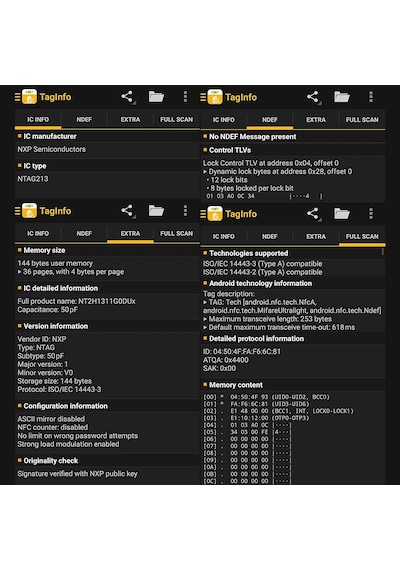Open the hamburger menu on the IC INFO screen
400x570 pixels.
[x=17, y=97]
